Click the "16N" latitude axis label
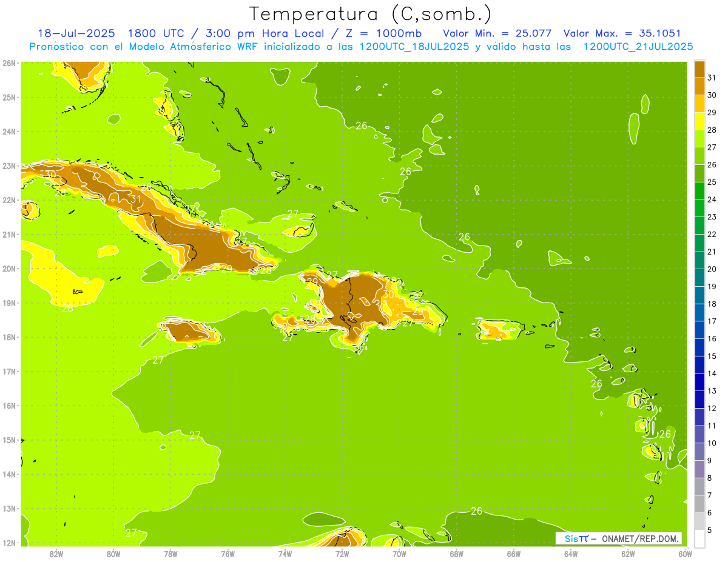The height and width of the screenshot is (562, 728). (9, 406)
